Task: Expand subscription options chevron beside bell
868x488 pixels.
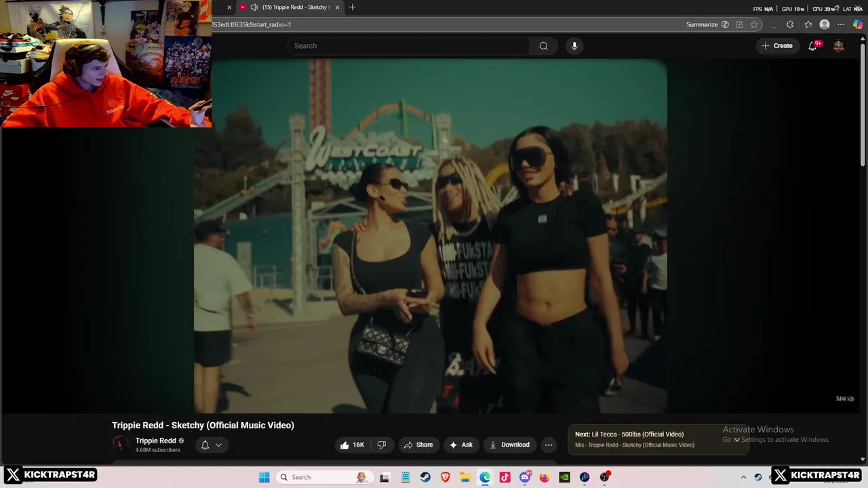Action: pos(218,445)
